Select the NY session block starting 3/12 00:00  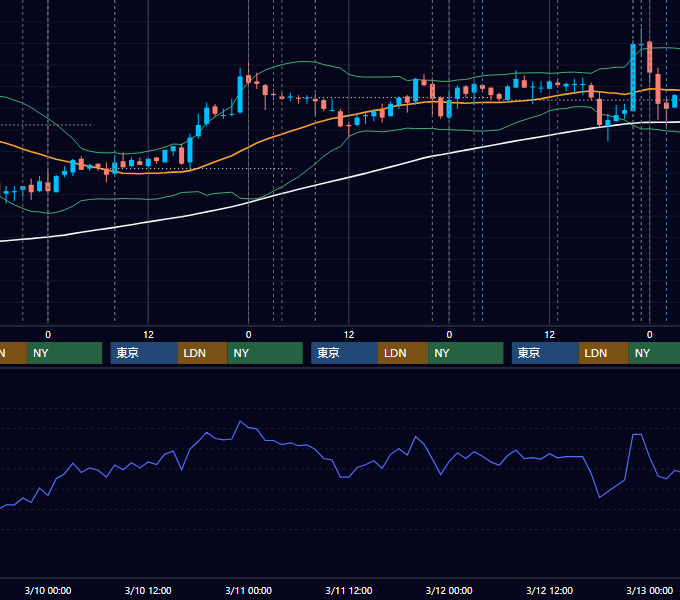(466, 353)
